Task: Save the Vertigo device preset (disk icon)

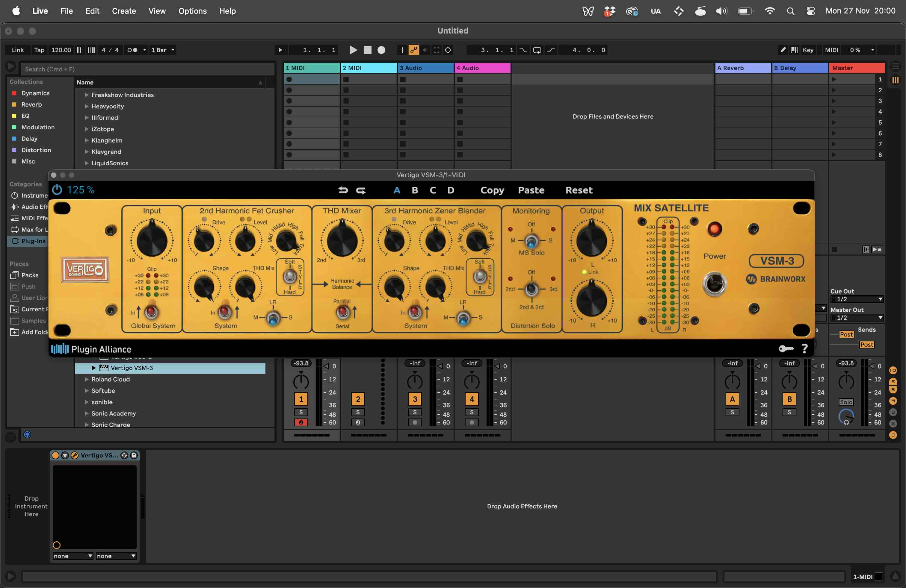Action: pos(134,455)
